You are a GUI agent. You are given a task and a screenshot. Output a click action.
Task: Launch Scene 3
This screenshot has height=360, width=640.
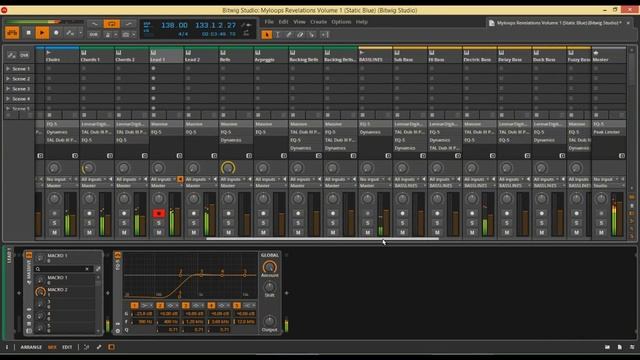coord(8,89)
